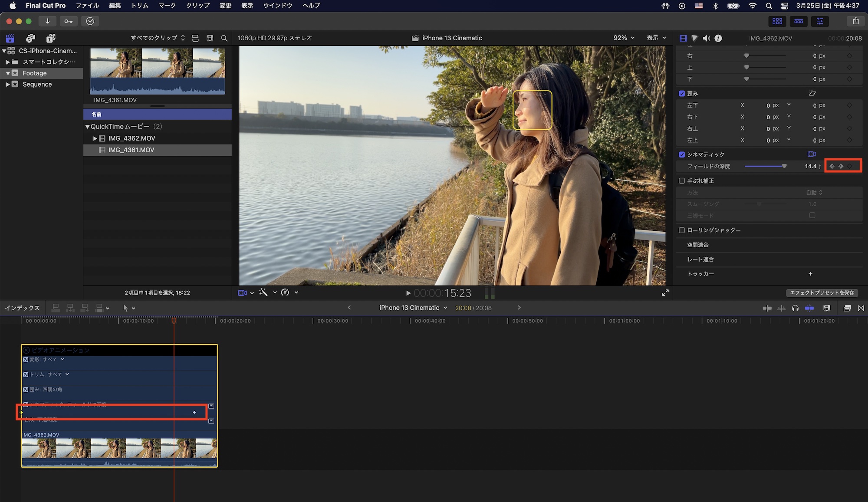Click the viewer play button
The image size is (868, 502).
(408, 293)
